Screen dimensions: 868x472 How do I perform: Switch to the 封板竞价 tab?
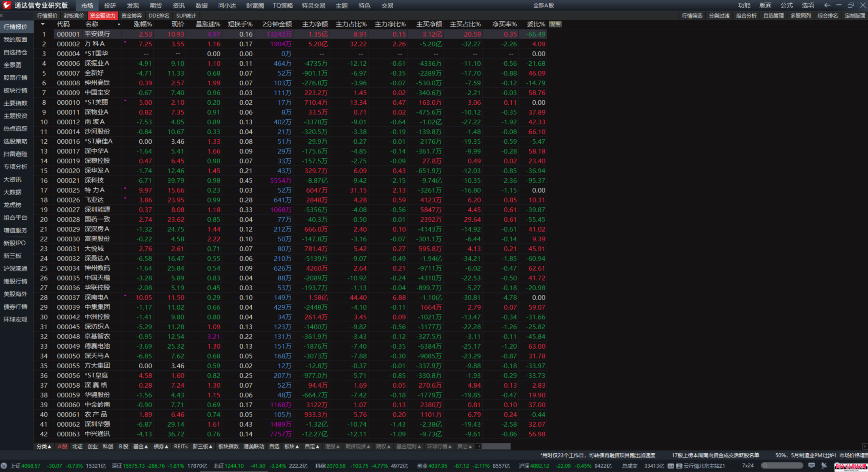tap(74, 16)
